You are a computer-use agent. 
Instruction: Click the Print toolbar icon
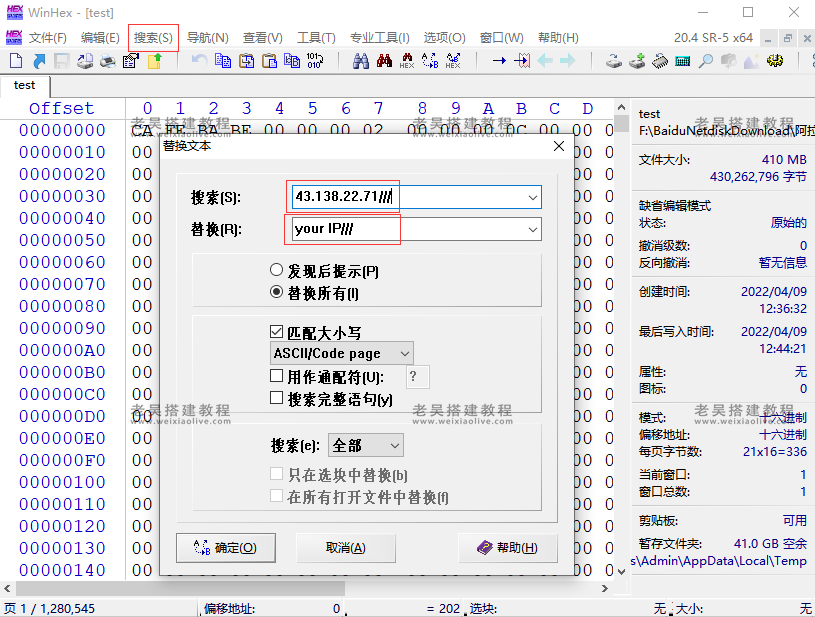pos(108,61)
